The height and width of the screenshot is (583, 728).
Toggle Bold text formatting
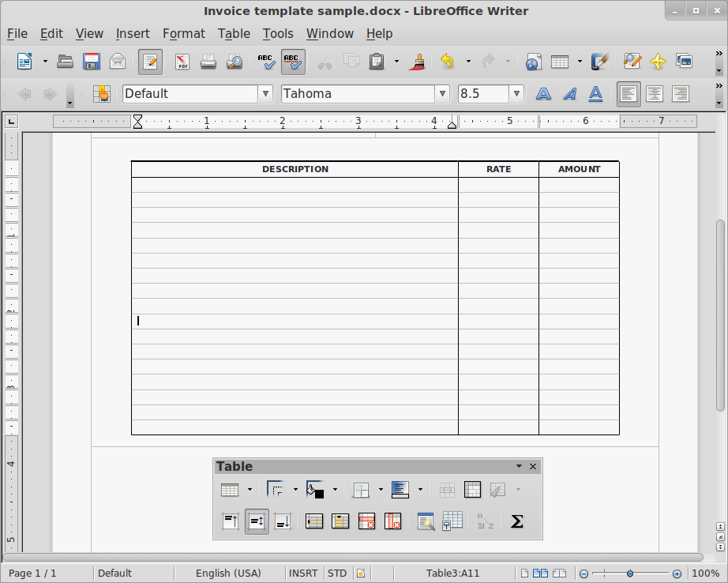coord(543,94)
